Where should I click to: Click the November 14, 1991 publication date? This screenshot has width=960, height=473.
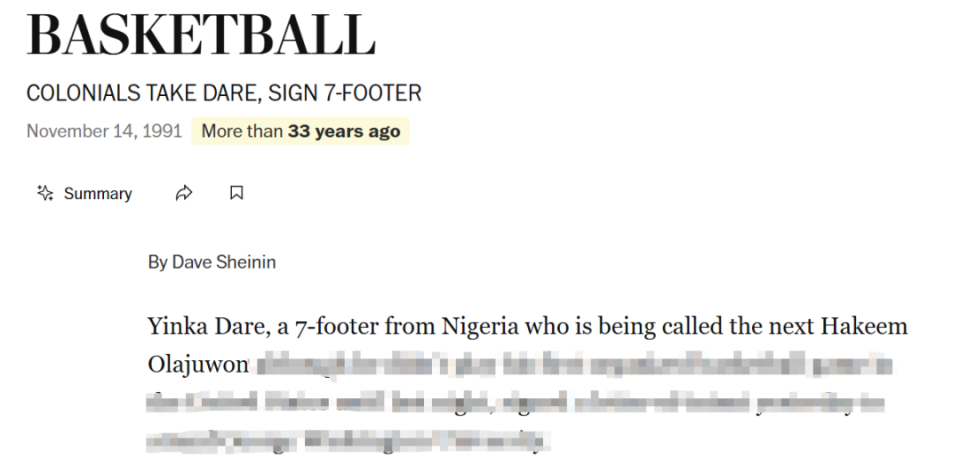click(x=104, y=131)
